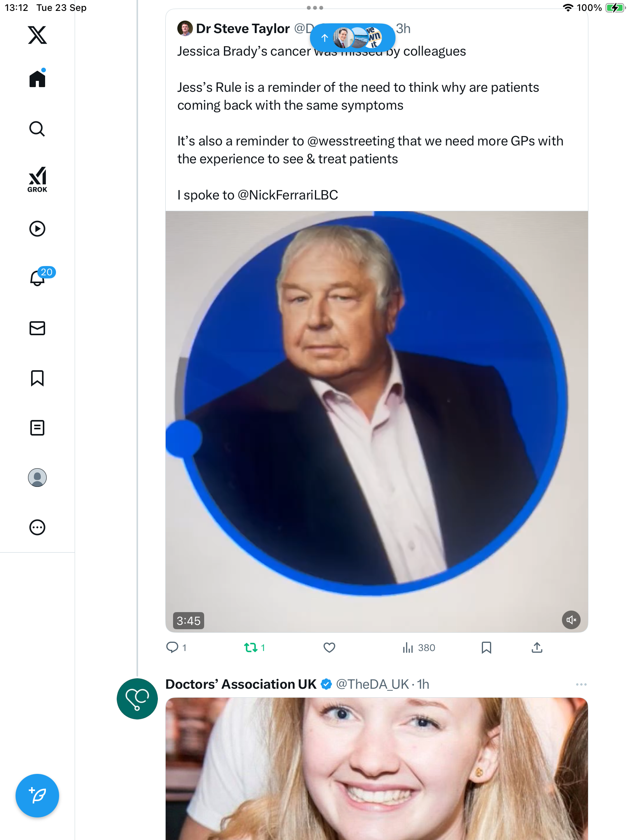Like Dr Steve Taylor's post

pyautogui.click(x=329, y=647)
